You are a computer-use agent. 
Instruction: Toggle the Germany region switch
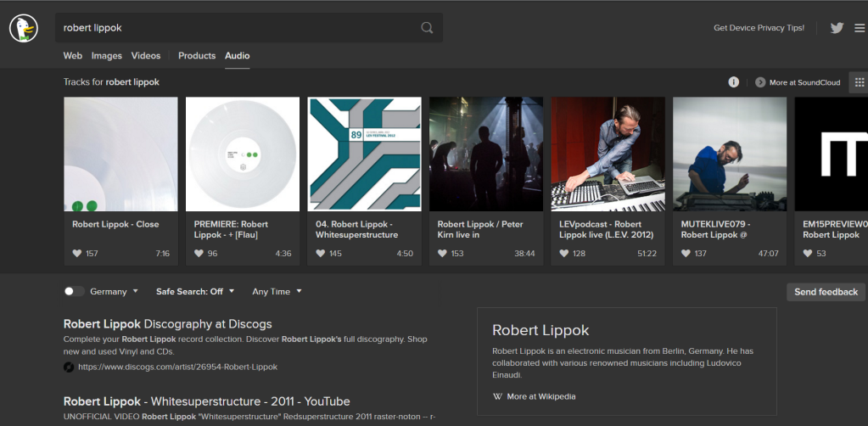pyautogui.click(x=74, y=291)
